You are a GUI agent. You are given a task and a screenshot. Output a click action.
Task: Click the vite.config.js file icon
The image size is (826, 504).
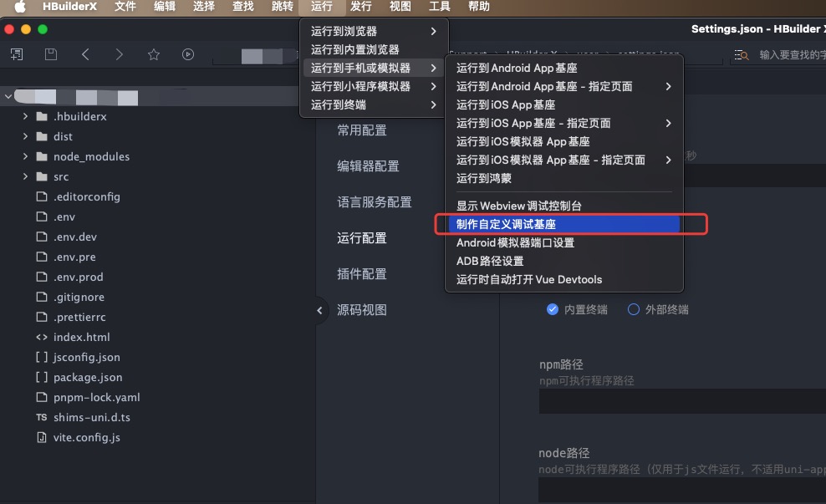click(x=42, y=437)
